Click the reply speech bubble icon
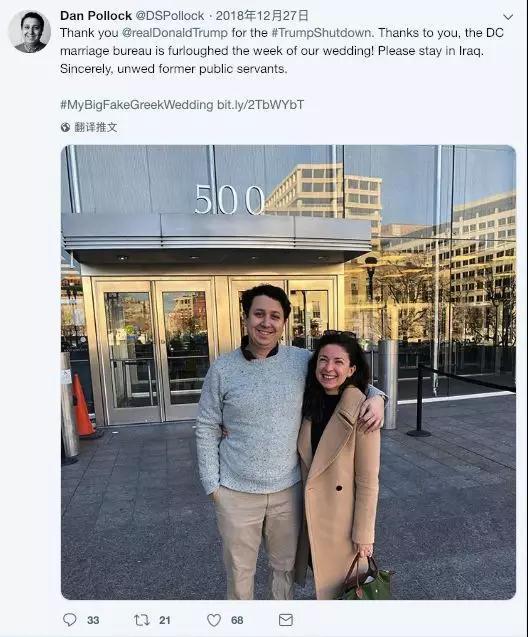 click(69, 620)
